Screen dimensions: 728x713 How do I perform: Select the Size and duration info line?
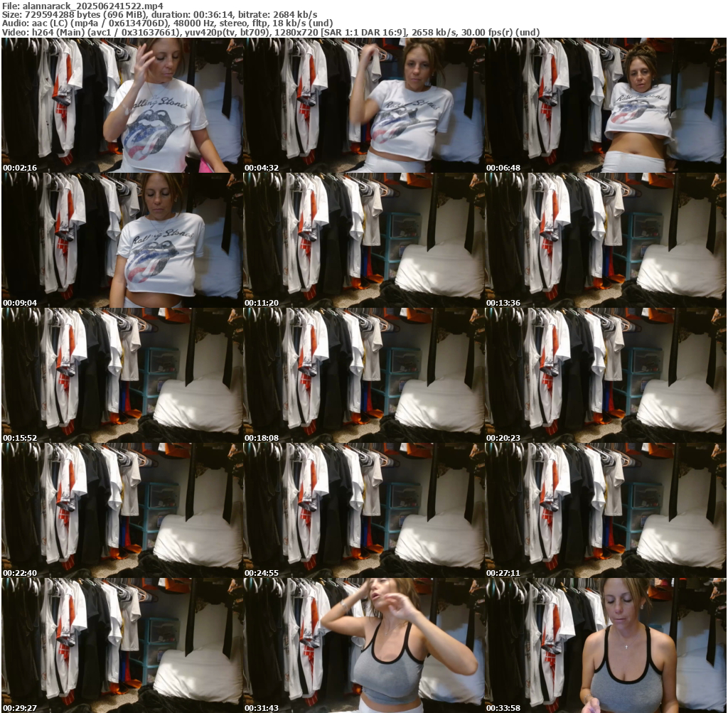point(160,14)
